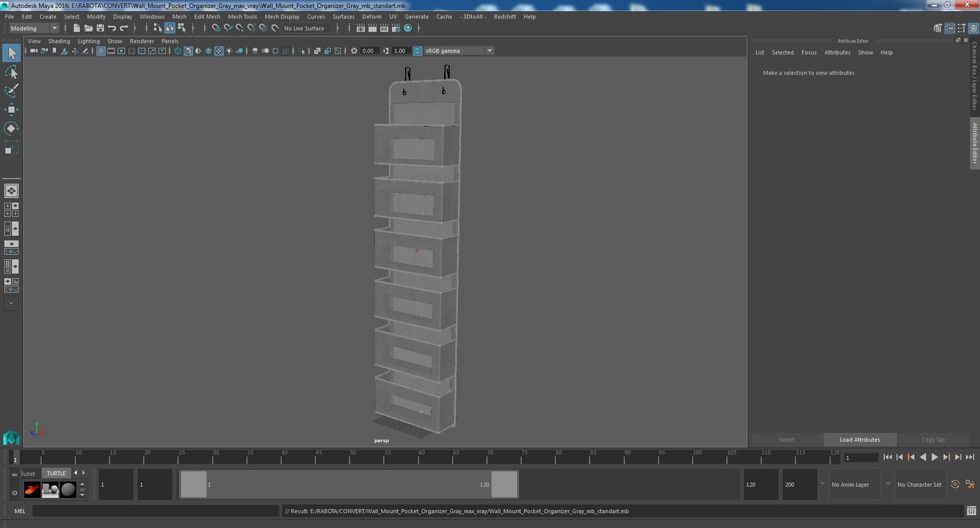Click frame 60 on the time slider

(x=422, y=458)
